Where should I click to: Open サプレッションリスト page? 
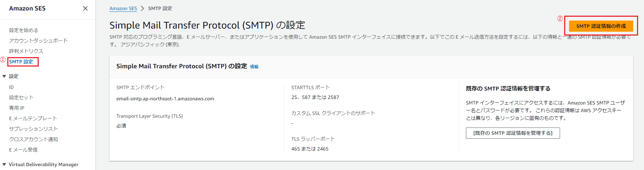pyautogui.click(x=33, y=129)
